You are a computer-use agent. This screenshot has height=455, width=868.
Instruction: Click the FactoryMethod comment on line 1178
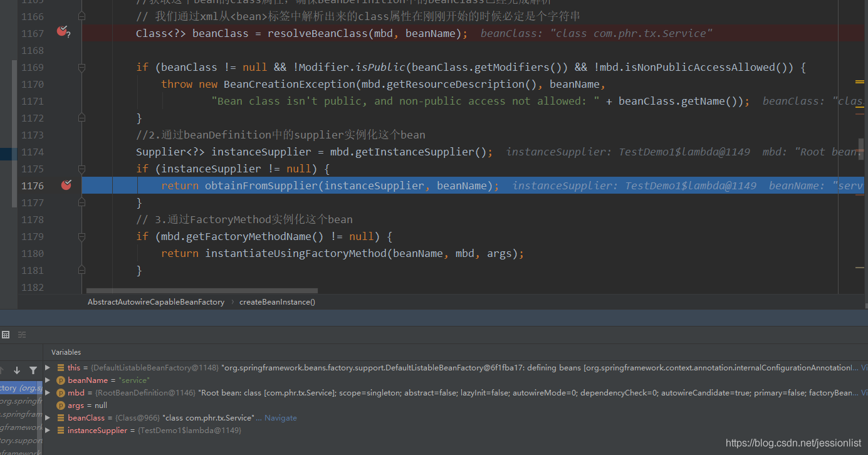[244, 219]
